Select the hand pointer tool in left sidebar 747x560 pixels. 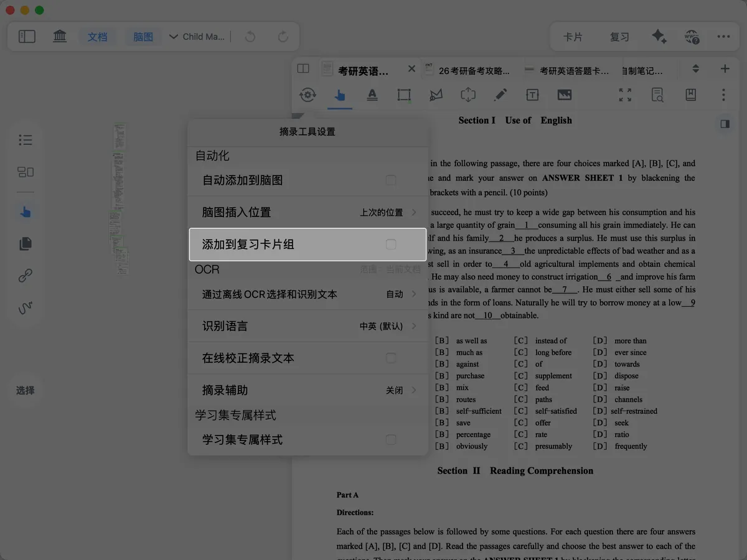click(x=26, y=212)
